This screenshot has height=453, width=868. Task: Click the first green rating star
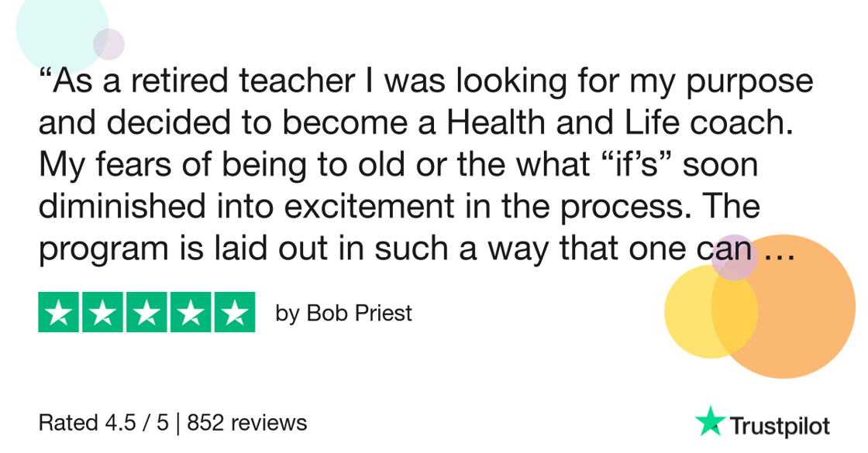(x=58, y=313)
